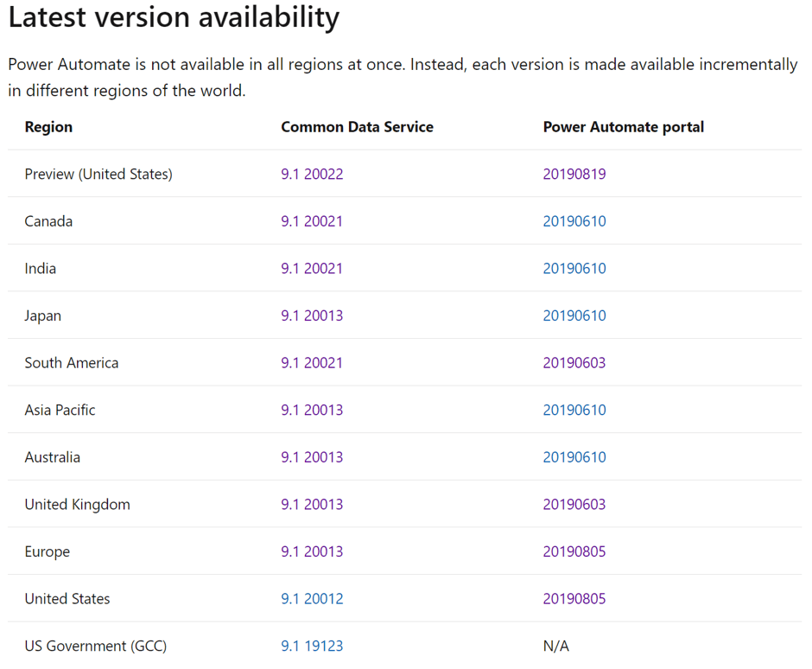Select the "United Kingdom" region cell
This screenshot has height=669, width=812.
tap(78, 504)
